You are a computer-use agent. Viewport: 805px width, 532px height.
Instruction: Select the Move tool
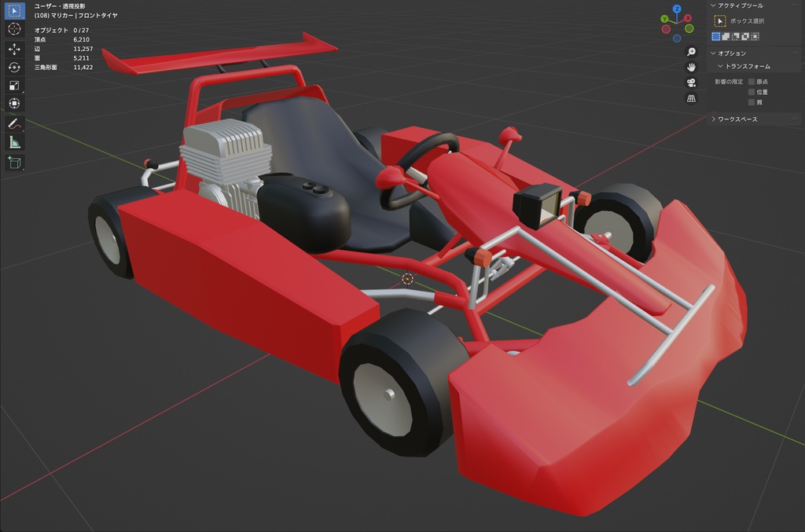click(14, 49)
